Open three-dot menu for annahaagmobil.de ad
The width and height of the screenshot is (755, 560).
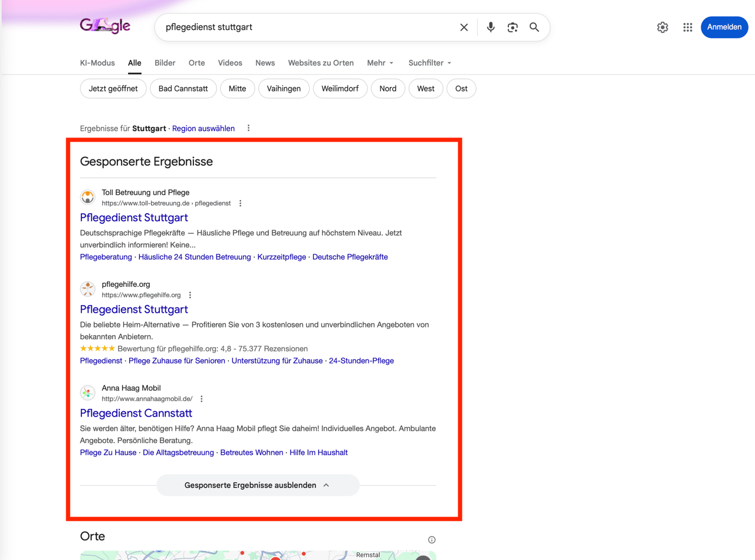[x=202, y=399]
